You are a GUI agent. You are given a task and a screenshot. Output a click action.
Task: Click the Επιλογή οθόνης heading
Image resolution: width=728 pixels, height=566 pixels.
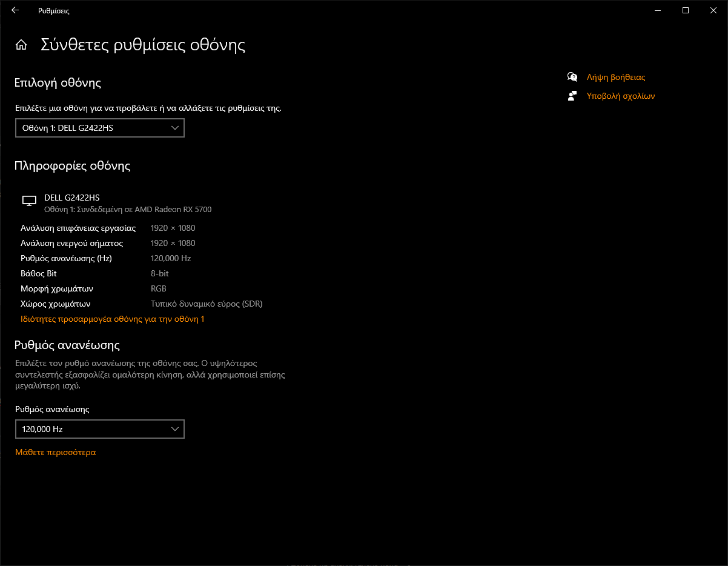(x=58, y=83)
